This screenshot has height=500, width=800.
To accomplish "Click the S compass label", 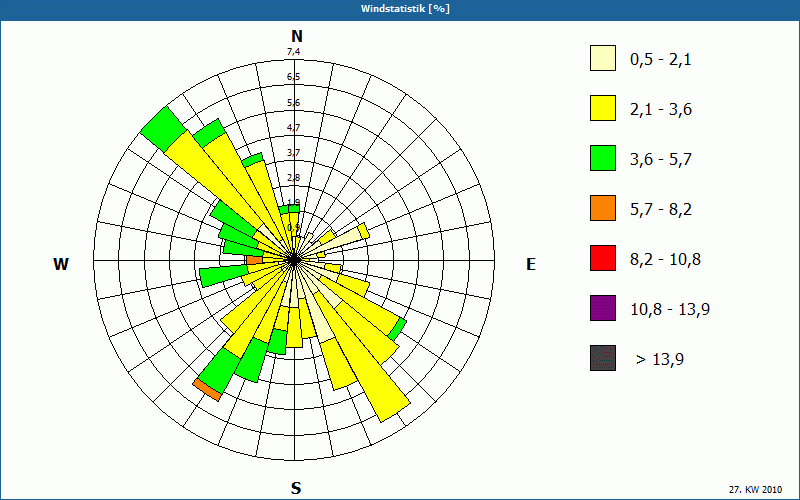I will [296, 488].
